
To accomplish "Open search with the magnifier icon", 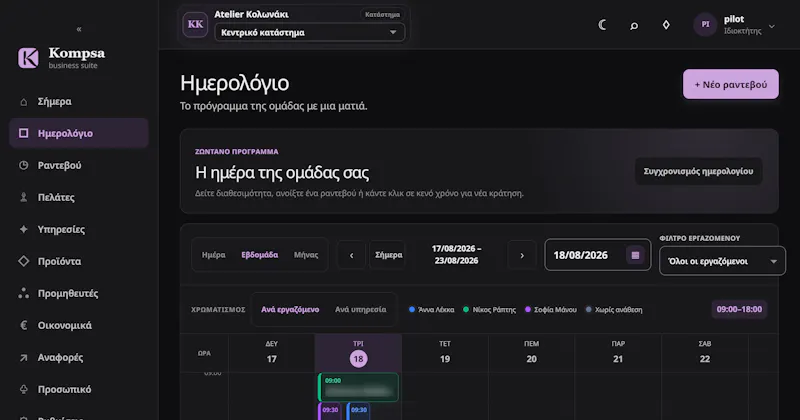I will pos(634,25).
